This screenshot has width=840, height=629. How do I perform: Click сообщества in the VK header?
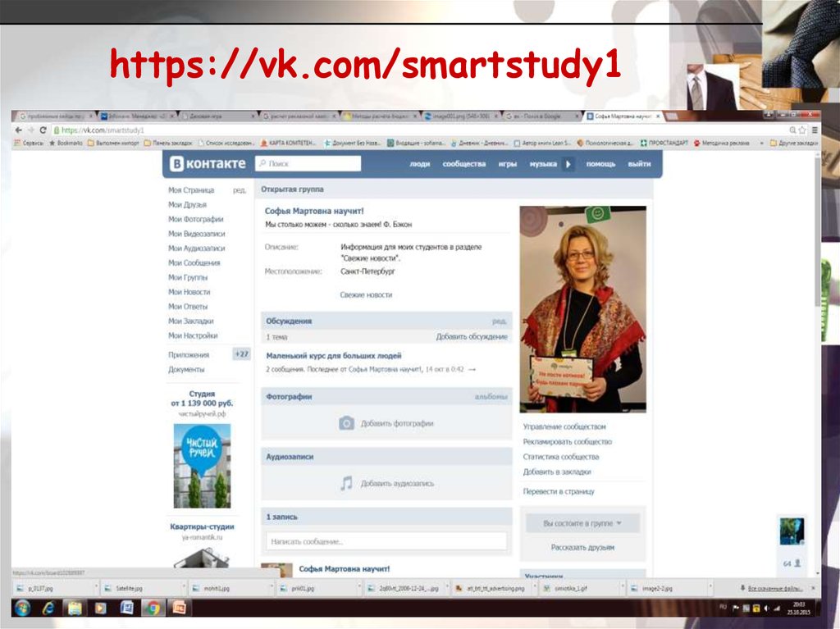pos(464,164)
